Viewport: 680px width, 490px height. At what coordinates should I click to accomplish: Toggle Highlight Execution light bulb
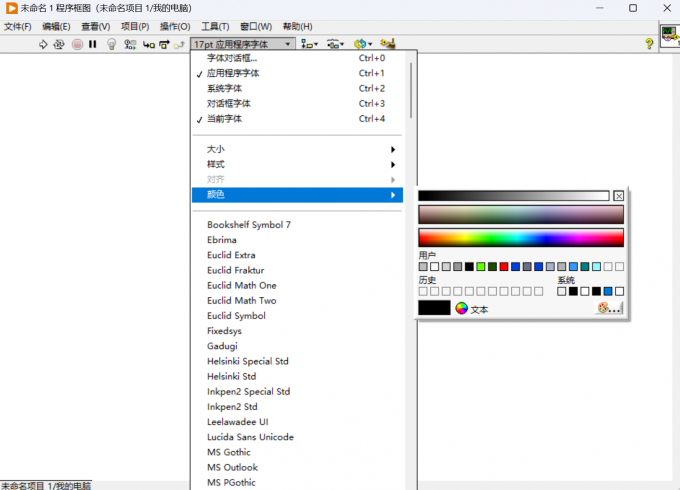point(111,44)
